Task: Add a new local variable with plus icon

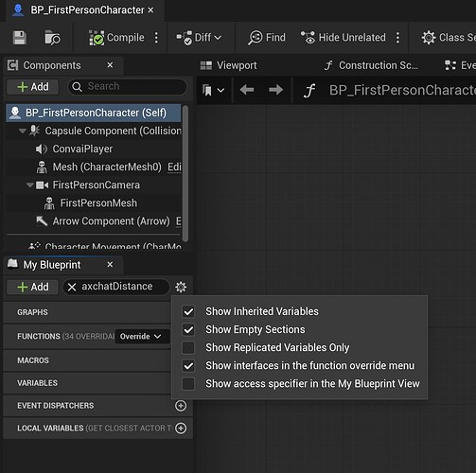Action: pyautogui.click(x=181, y=429)
